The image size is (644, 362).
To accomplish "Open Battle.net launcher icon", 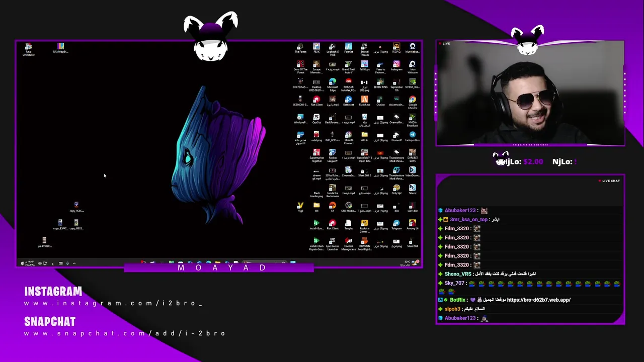I will pos(348,102).
